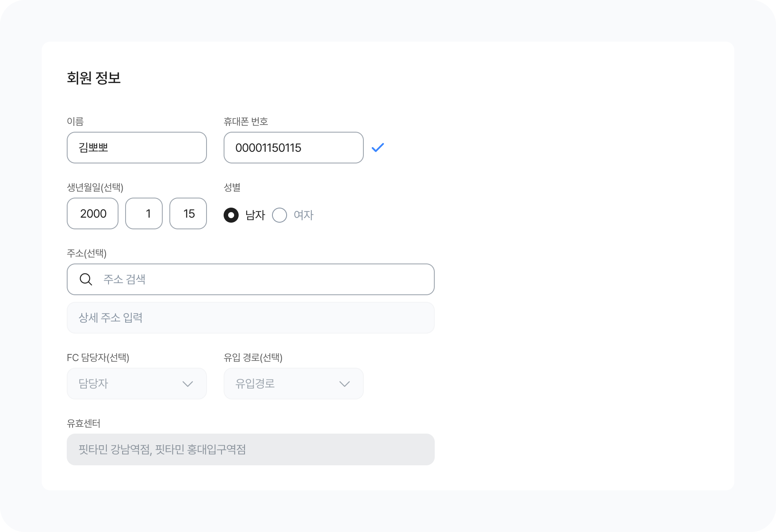
Task: Click the address search magnifier icon
Action: pos(86,279)
